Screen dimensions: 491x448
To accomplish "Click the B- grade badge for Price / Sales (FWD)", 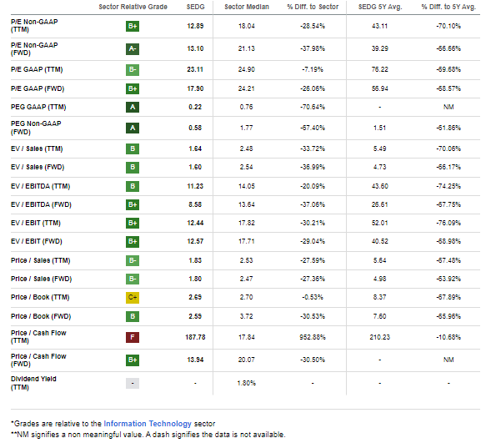I will (x=133, y=279).
